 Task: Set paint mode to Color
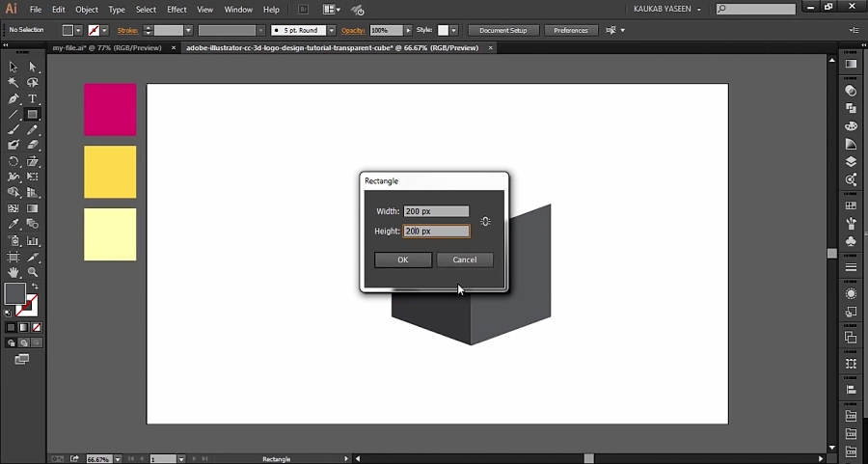click(11, 328)
